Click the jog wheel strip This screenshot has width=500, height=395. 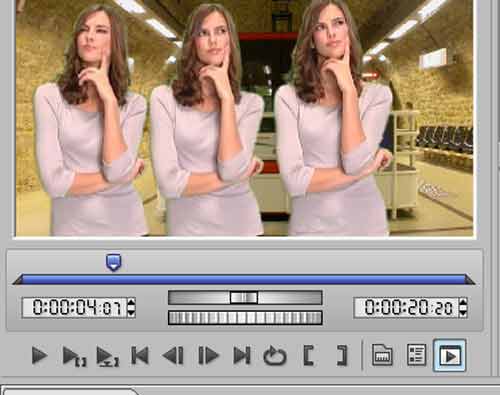pyautogui.click(x=245, y=318)
